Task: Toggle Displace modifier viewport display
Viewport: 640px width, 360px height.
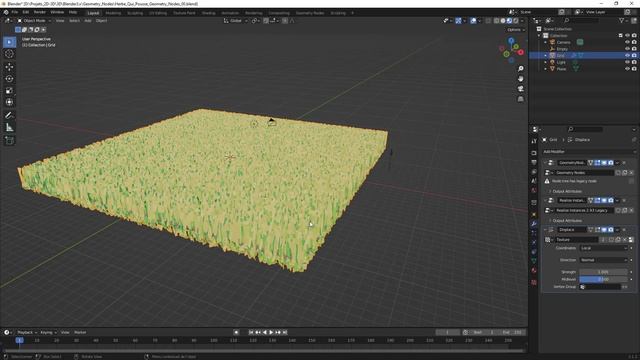Action: tap(604, 230)
